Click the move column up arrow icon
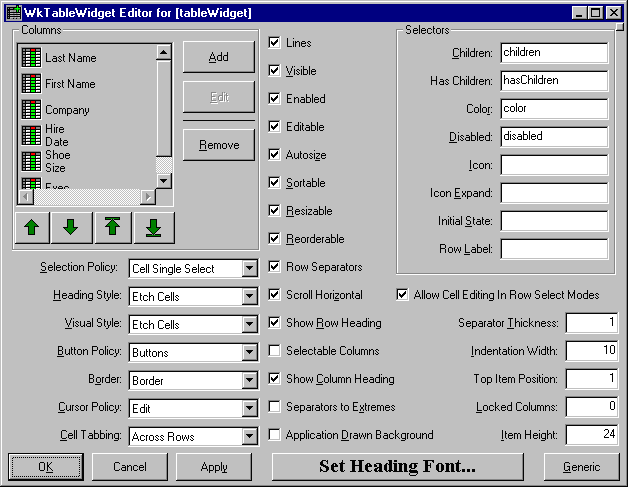This screenshot has height=487, width=628. point(31,227)
